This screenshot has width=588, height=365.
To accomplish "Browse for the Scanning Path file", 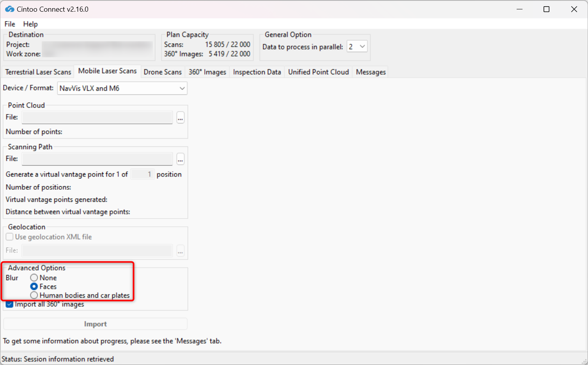I will [x=180, y=159].
